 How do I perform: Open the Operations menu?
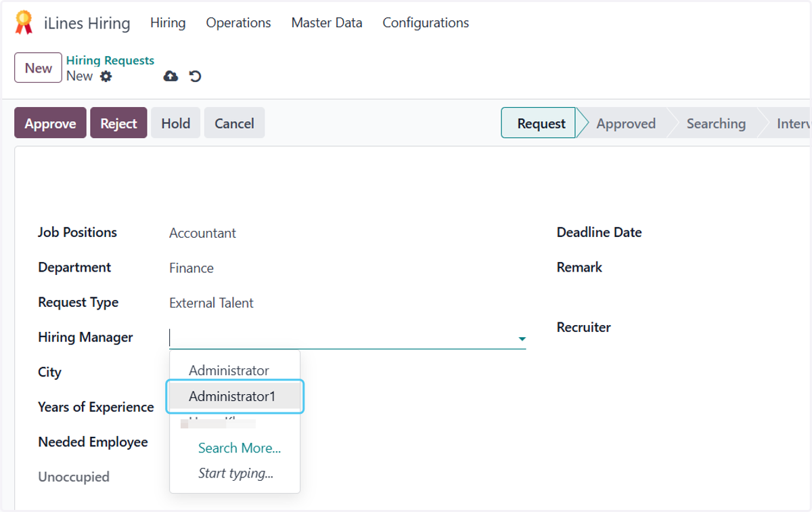click(x=238, y=23)
